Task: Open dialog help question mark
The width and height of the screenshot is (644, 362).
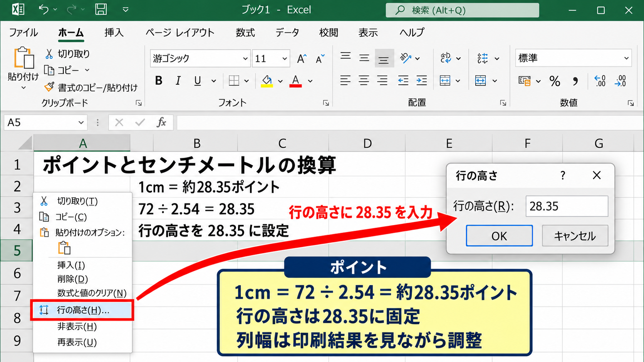Action: [563, 175]
